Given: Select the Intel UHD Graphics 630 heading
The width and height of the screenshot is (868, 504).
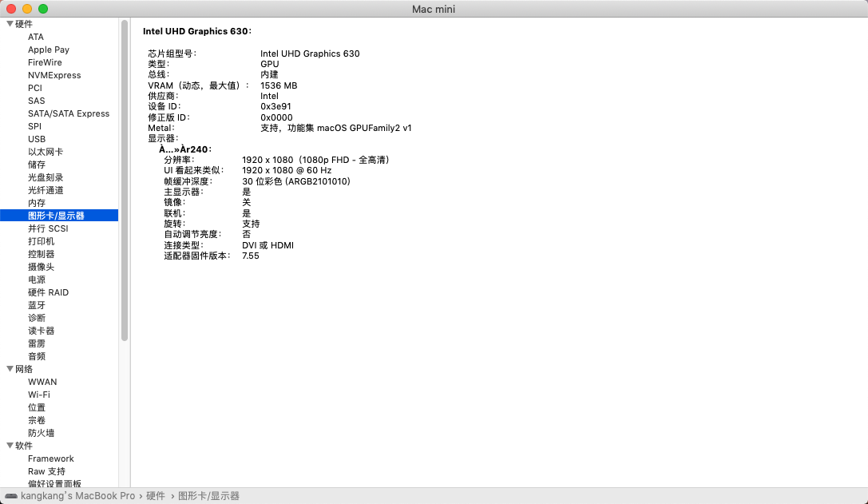Looking at the screenshot, I should pyautogui.click(x=196, y=31).
